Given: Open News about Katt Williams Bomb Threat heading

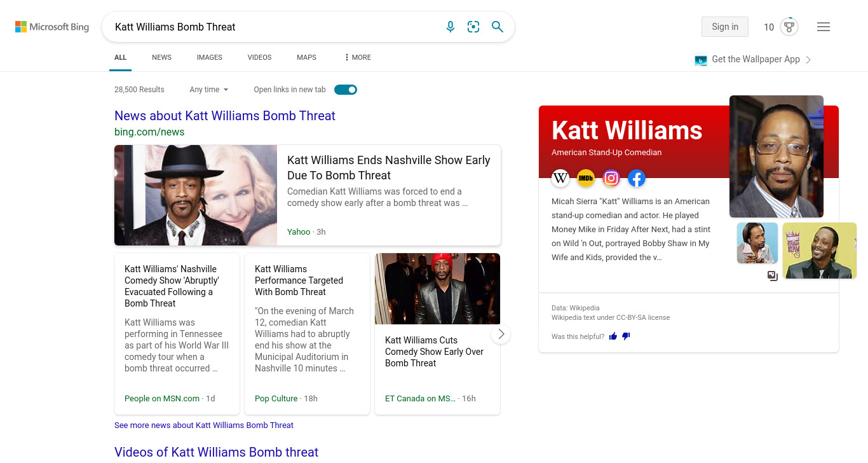Looking at the screenshot, I should point(225,116).
